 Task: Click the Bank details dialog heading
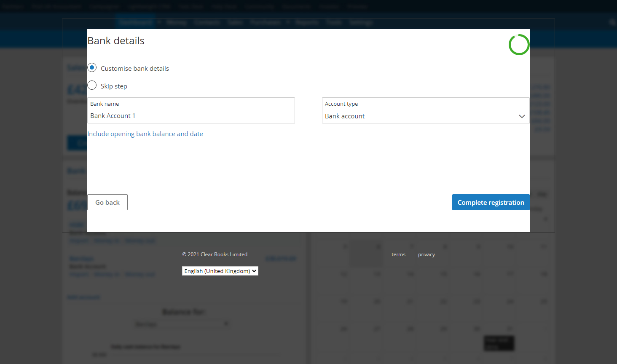click(x=116, y=41)
